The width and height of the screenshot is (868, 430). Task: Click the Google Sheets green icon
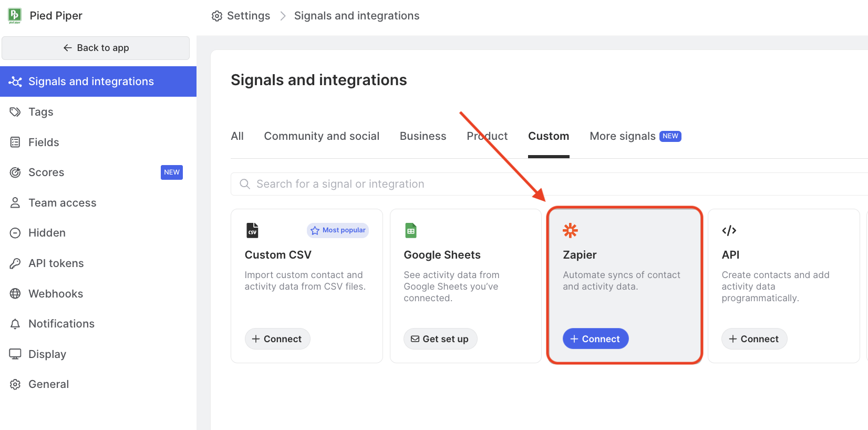(x=411, y=230)
